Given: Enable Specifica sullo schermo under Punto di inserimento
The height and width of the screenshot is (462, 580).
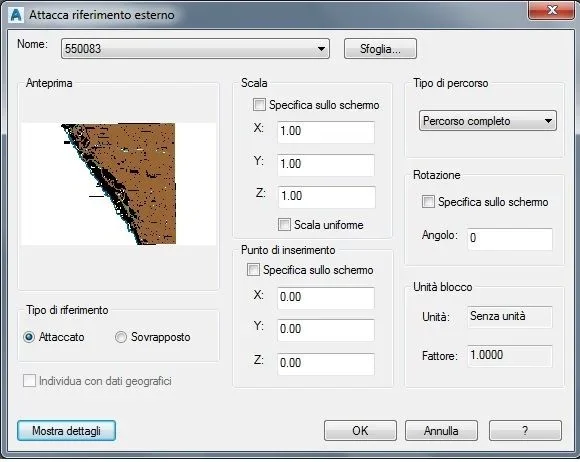Looking at the screenshot, I should 253,270.
